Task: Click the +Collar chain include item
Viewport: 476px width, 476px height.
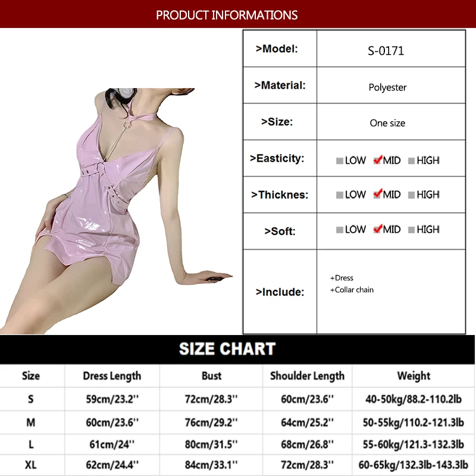Action: pyautogui.click(x=352, y=290)
